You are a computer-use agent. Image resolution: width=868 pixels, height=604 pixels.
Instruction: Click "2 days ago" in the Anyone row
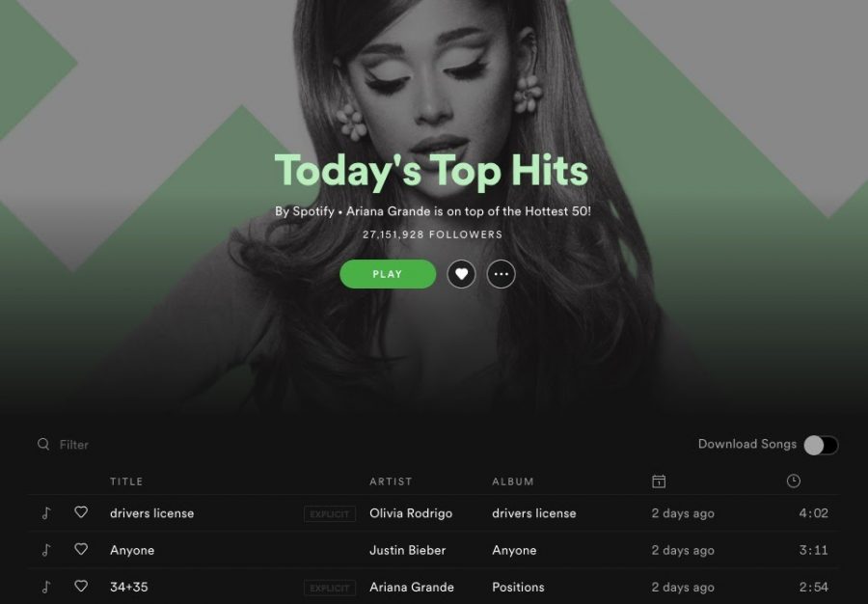pos(683,550)
